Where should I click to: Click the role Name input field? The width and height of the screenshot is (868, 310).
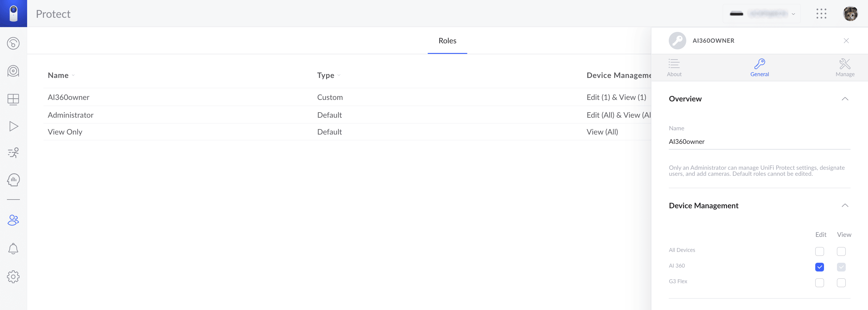click(759, 142)
